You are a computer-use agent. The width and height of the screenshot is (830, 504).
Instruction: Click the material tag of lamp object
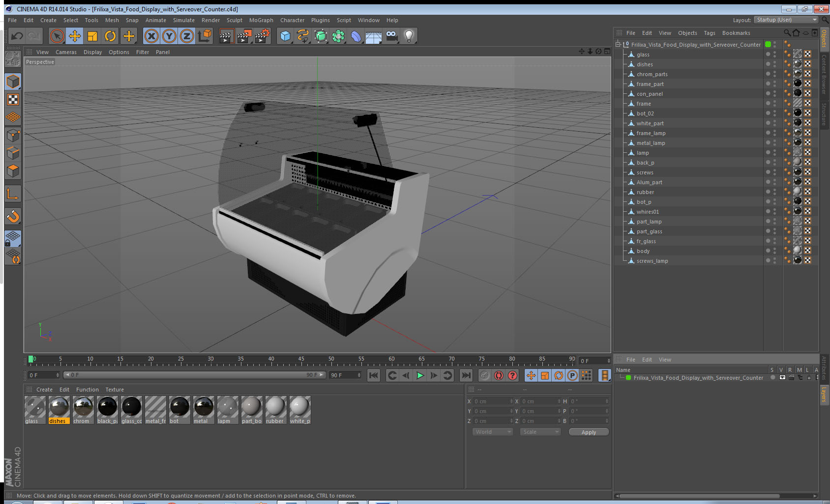[798, 152]
